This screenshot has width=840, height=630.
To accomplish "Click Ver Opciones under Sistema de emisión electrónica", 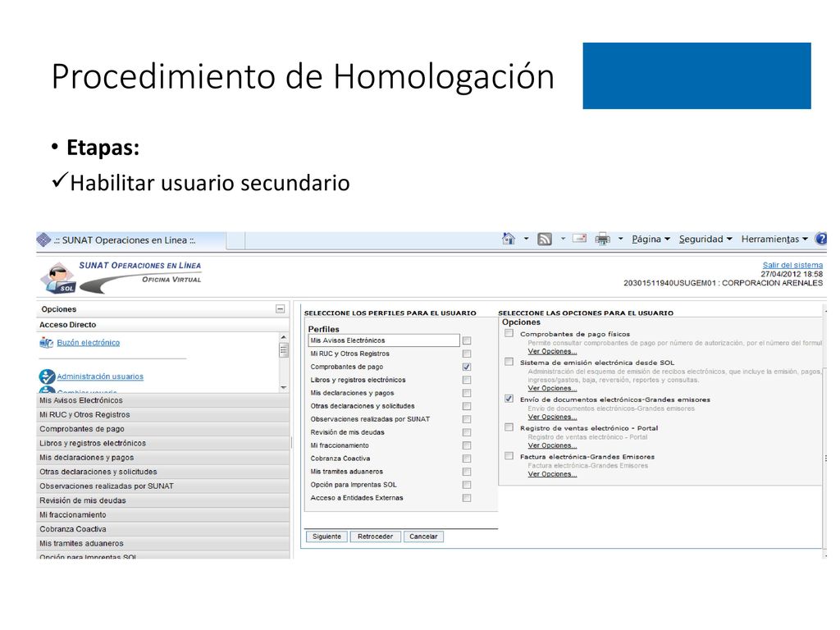I will pyautogui.click(x=552, y=388).
